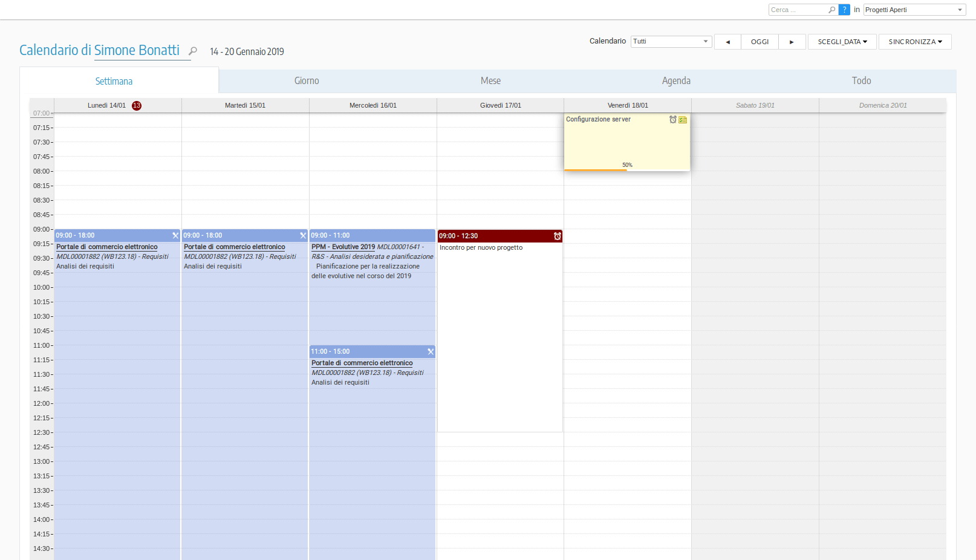Click the tools icon on Tuesday's 09:00 - 18:00 entry

[303, 235]
